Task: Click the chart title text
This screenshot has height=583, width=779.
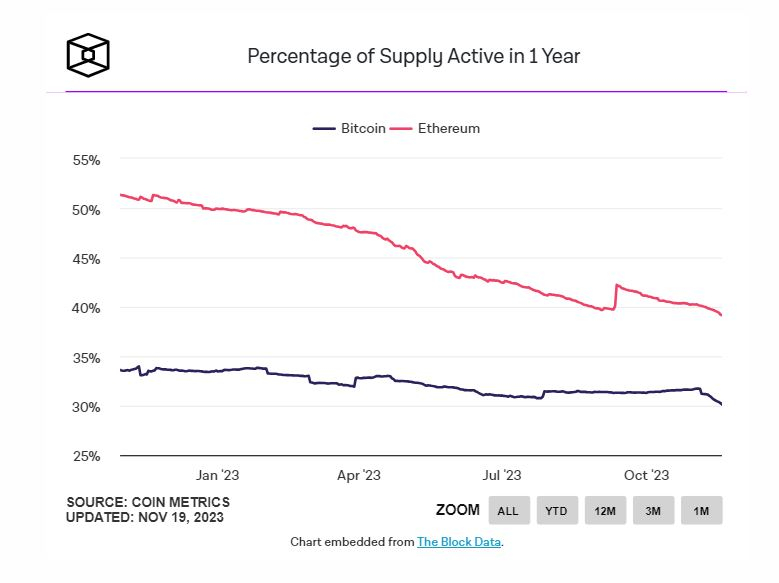Action: 413,56
